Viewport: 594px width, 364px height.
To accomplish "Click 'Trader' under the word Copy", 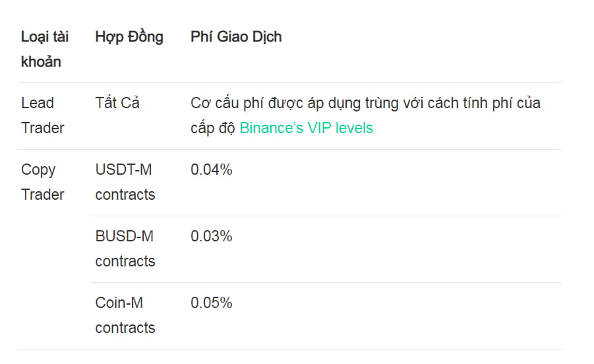I will pyautogui.click(x=42, y=195).
